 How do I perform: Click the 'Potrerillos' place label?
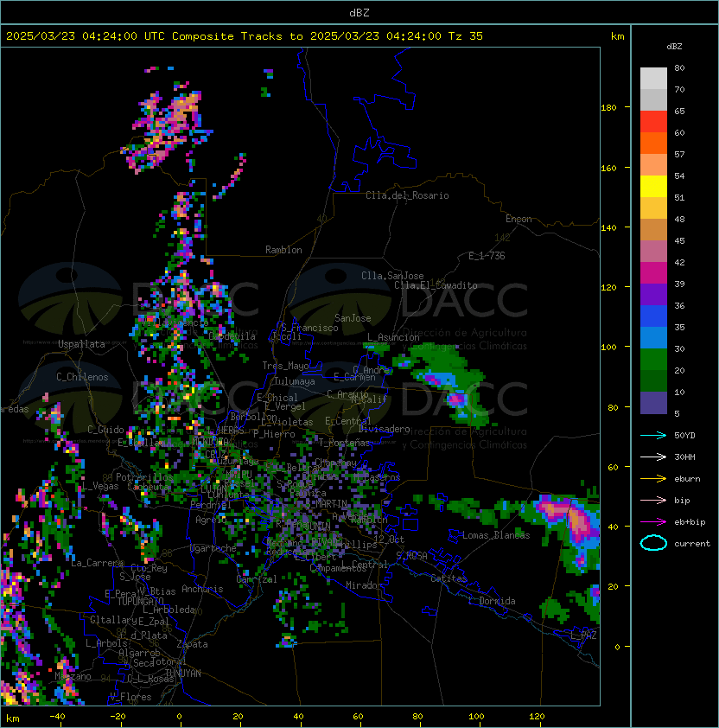coord(144,477)
